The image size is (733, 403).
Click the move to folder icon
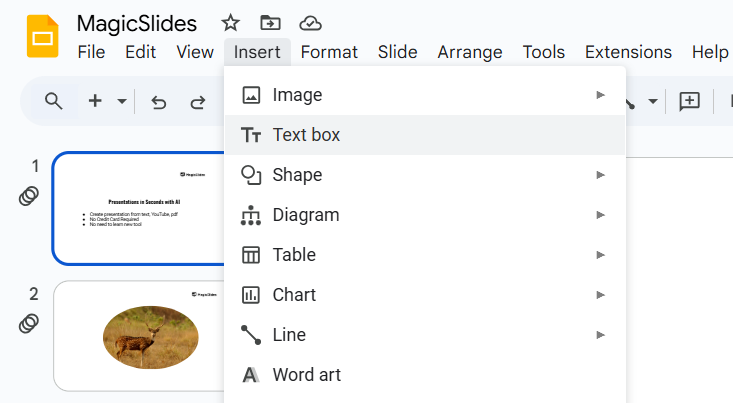click(270, 23)
